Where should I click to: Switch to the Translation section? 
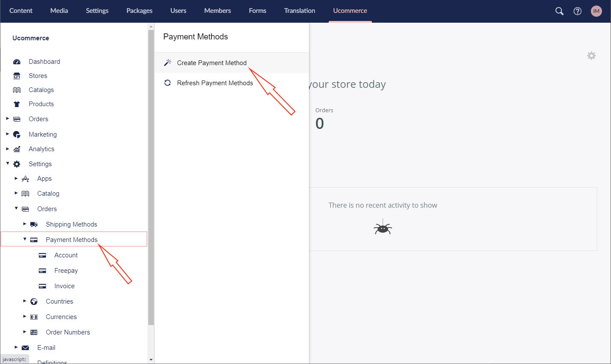(299, 11)
